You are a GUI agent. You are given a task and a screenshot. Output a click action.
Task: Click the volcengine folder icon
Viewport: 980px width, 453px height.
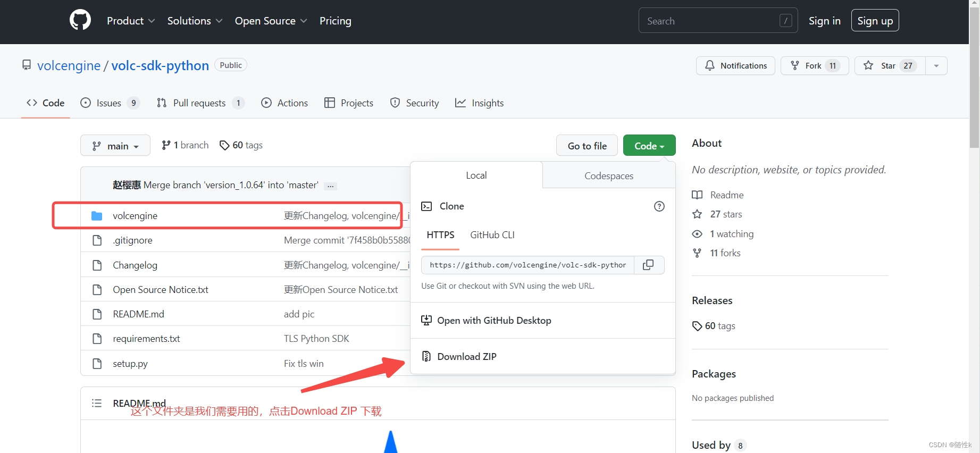(x=97, y=215)
